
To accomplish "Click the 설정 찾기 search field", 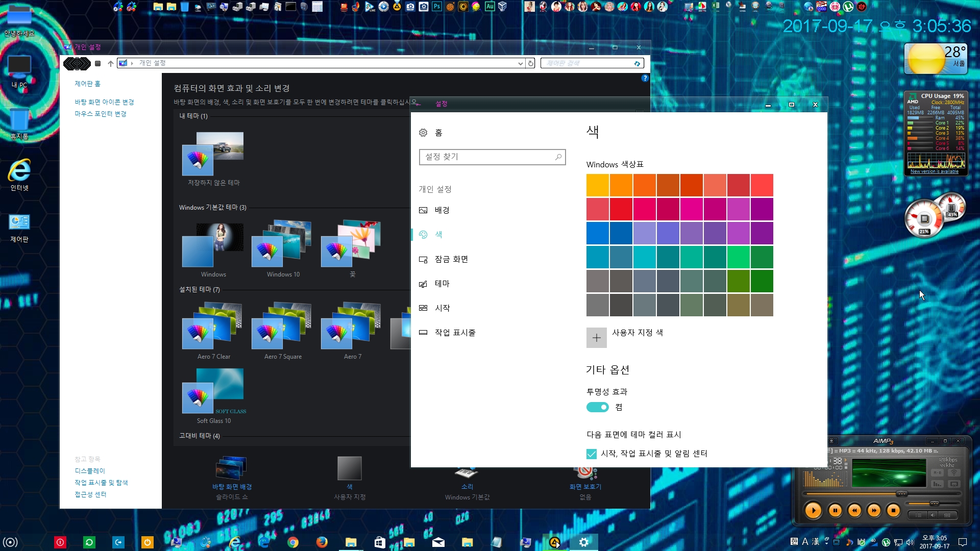I will 492,157.
